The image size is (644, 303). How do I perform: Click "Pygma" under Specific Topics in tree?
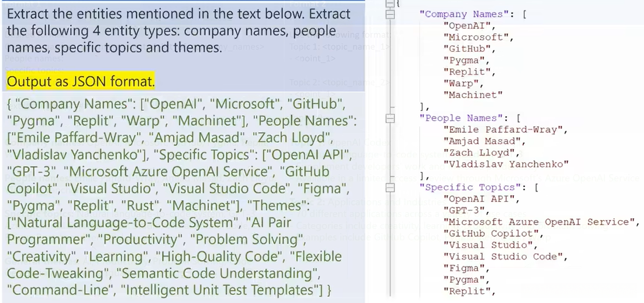tap(464, 280)
